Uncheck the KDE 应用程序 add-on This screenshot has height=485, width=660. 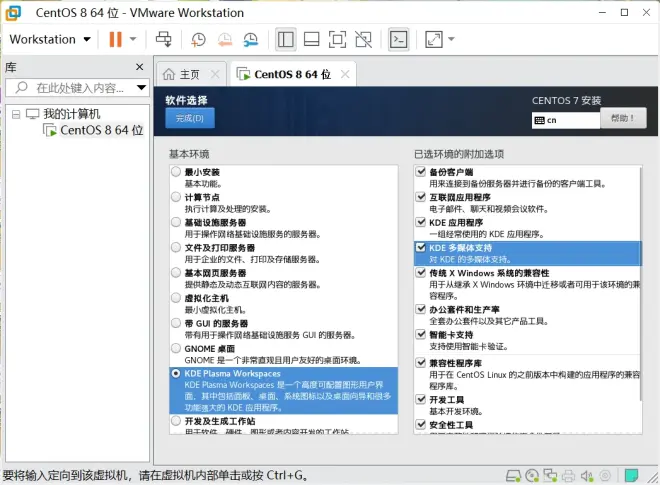[420, 222]
